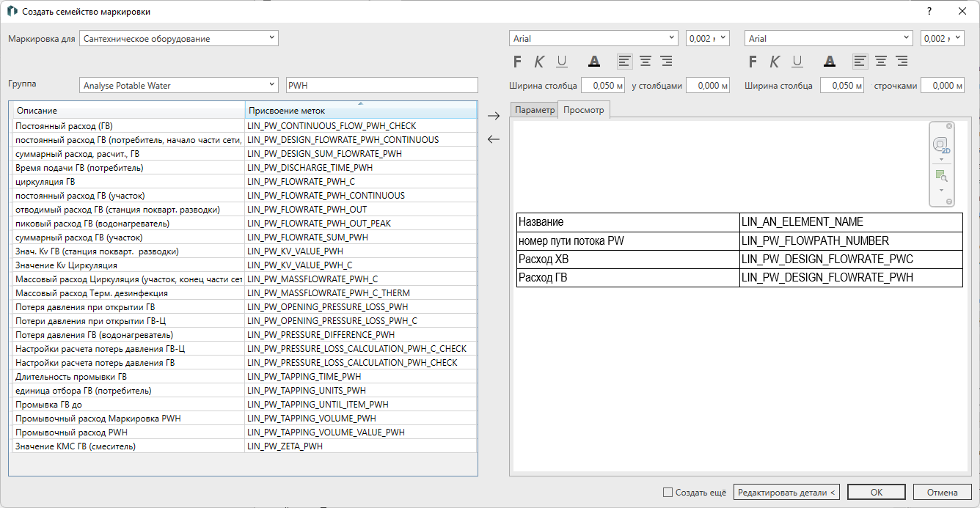The height and width of the screenshot is (508, 980).
Task: Click the PWH filter text field
Action: (x=381, y=85)
